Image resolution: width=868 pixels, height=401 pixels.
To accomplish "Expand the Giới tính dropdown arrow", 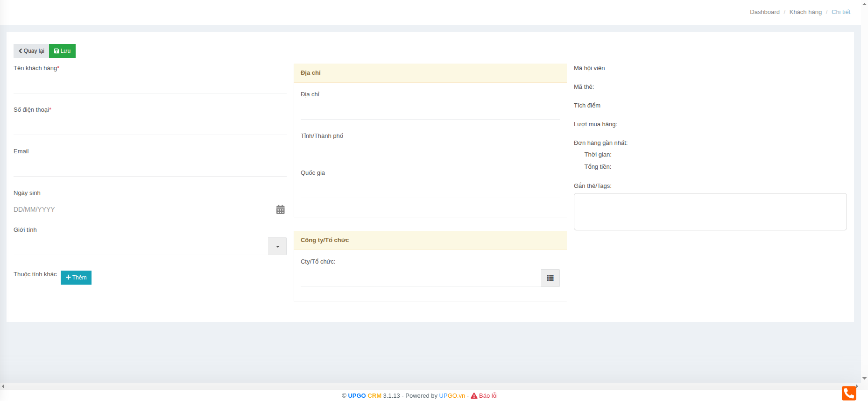I will [x=277, y=246].
